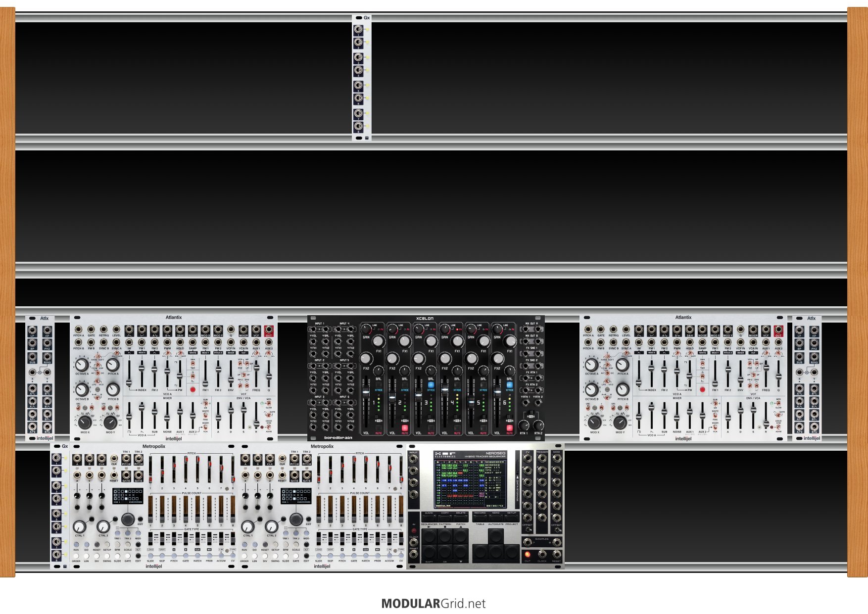
Task: Toggle the S&H/T&H switch on the left Atlantix
Action: [193, 365]
